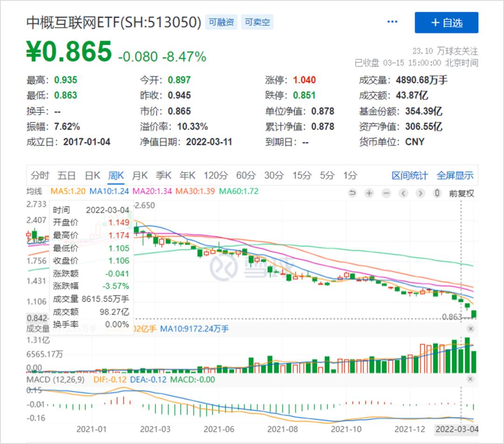Click the 振幅 7.62% value
Viewport: 504px width, 444px height.
(67, 127)
